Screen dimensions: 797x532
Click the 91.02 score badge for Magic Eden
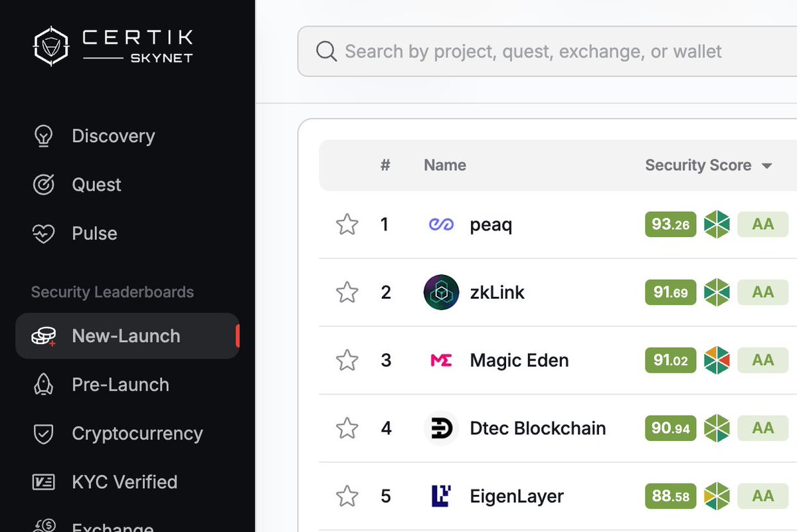670,360
